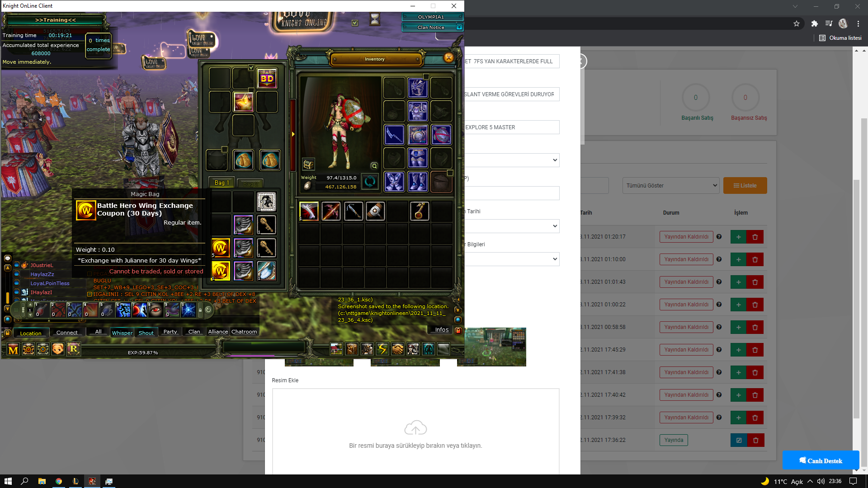The height and width of the screenshot is (488, 868).
Task: Select the Whisper chat tab
Action: tap(122, 333)
